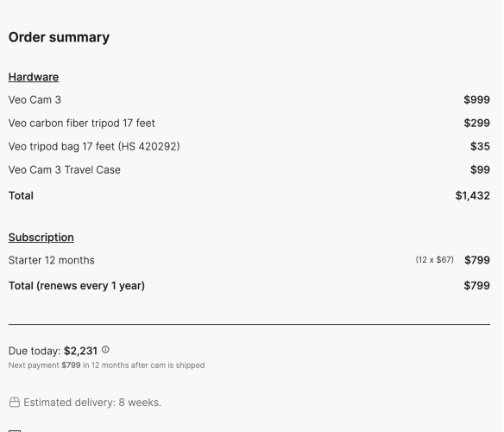Click the Order summary title
This screenshot has width=504, height=432.
(x=59, y=37)
